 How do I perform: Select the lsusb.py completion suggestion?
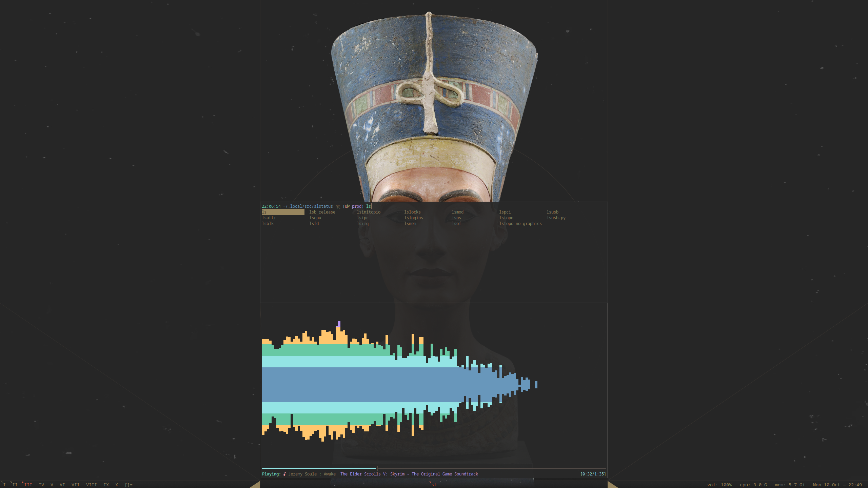point(556,218)
